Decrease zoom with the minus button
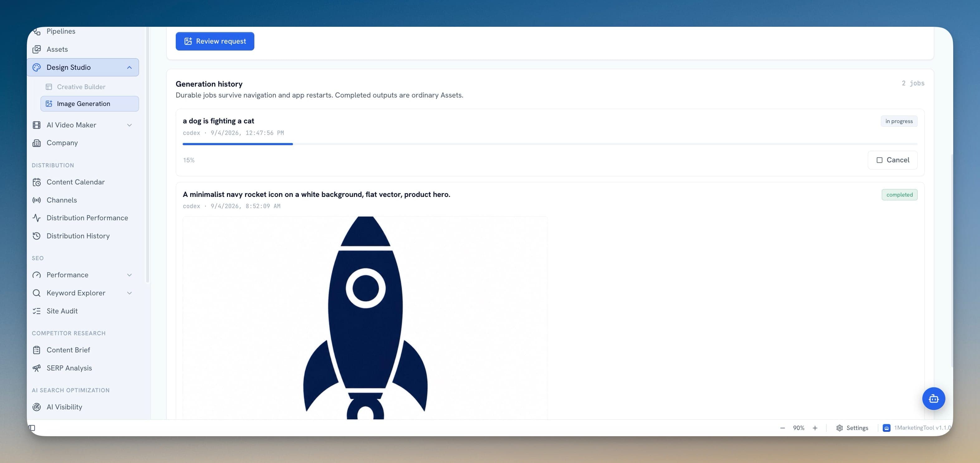This screenshot has width=980, height=463. [x=782, y=428]
